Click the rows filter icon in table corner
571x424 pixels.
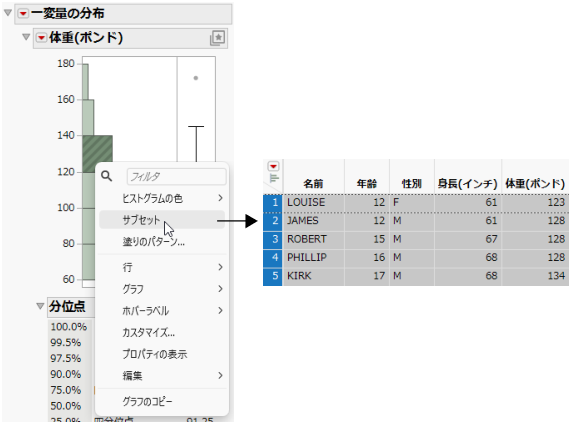(x=273, y=178)
